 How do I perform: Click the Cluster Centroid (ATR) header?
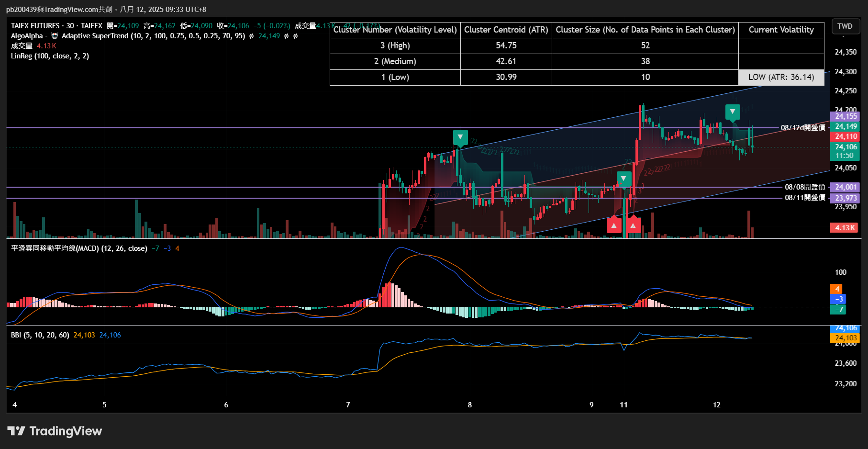pos(506,30)
